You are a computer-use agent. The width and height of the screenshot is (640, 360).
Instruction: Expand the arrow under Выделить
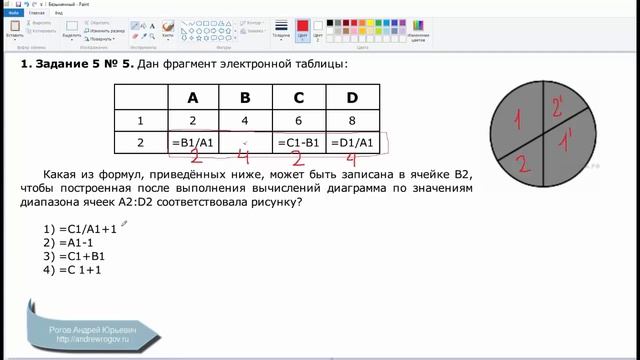click(72, 40)
